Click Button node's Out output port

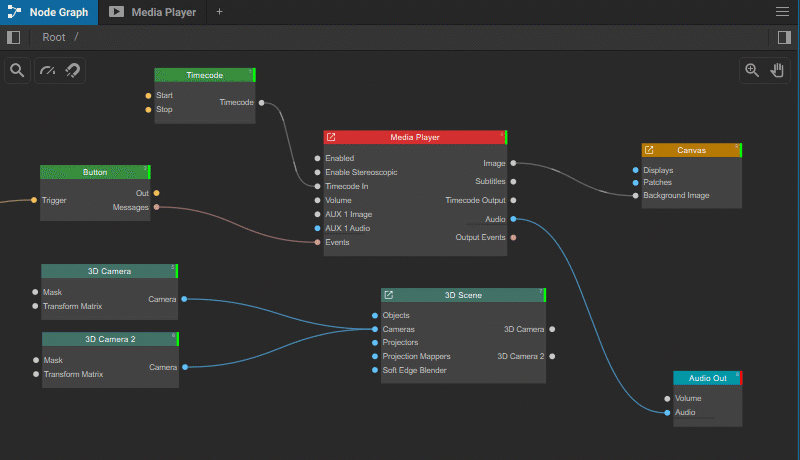click(x=157, y=193)
